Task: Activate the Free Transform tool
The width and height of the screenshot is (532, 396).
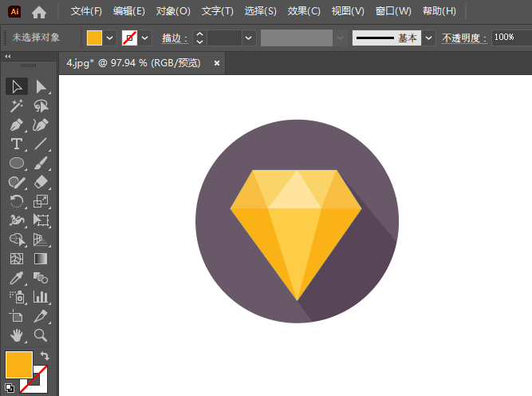Action: click(41, 220)
